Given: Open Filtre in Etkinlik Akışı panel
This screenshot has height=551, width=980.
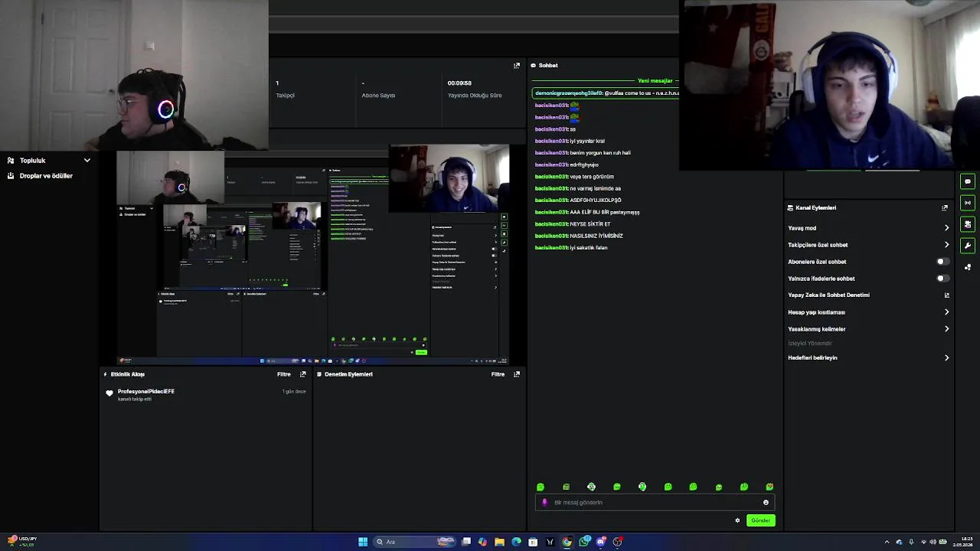Looking at the screenshot, I should click(x=284, y=374).
